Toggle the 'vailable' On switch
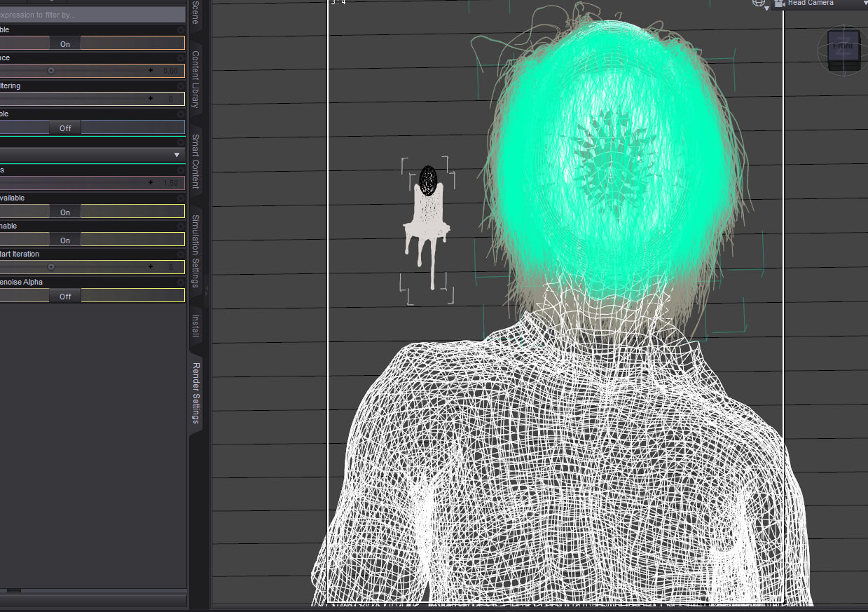 65,212
